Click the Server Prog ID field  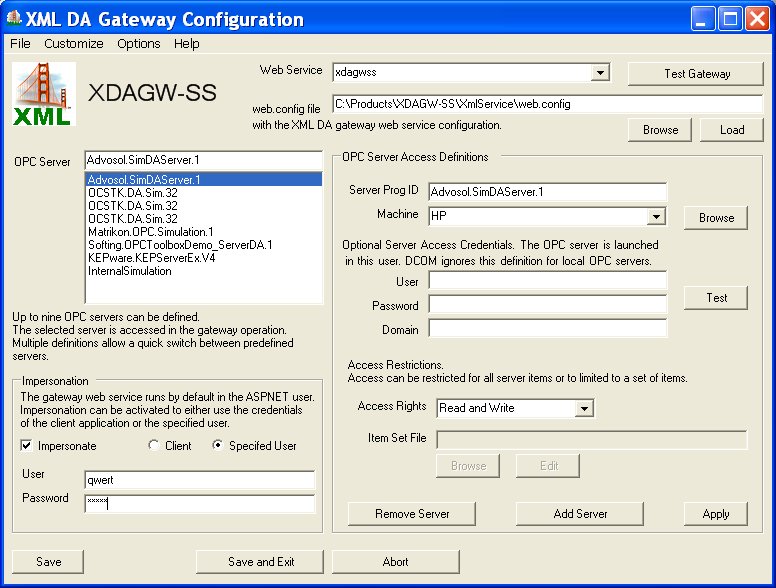point(548,192)
